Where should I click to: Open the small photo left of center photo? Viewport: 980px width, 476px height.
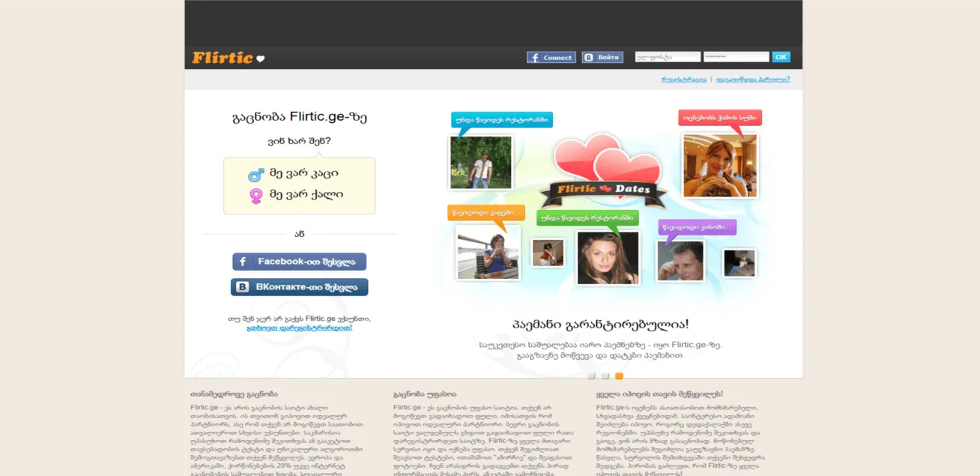(548, 253)
